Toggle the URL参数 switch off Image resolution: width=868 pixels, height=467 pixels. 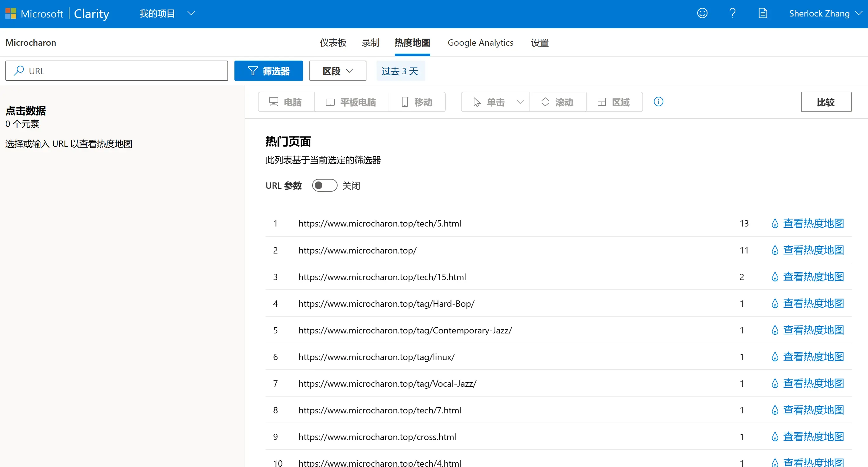coord(324,185)
